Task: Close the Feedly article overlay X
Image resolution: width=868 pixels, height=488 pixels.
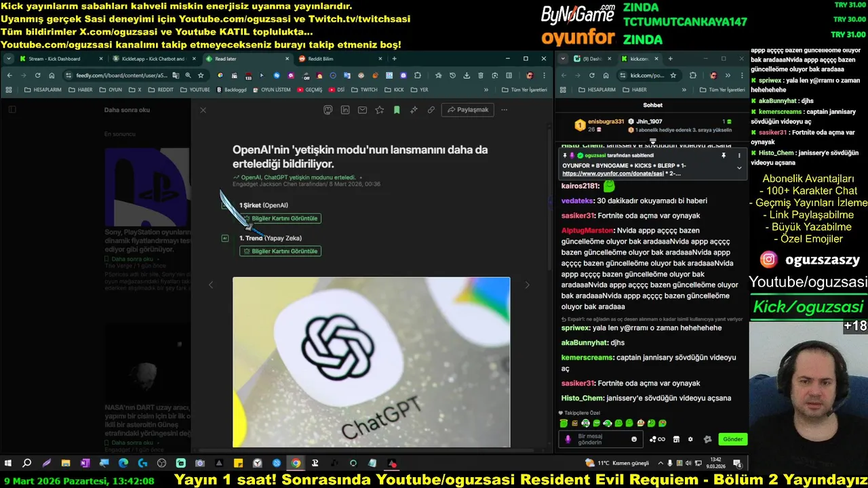Action: tap(203, 110)
